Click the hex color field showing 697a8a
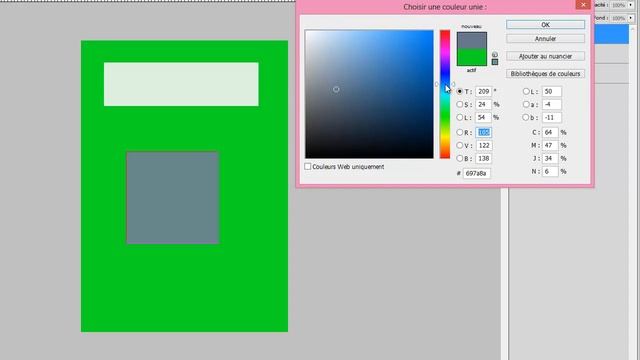 coord(477,173)
